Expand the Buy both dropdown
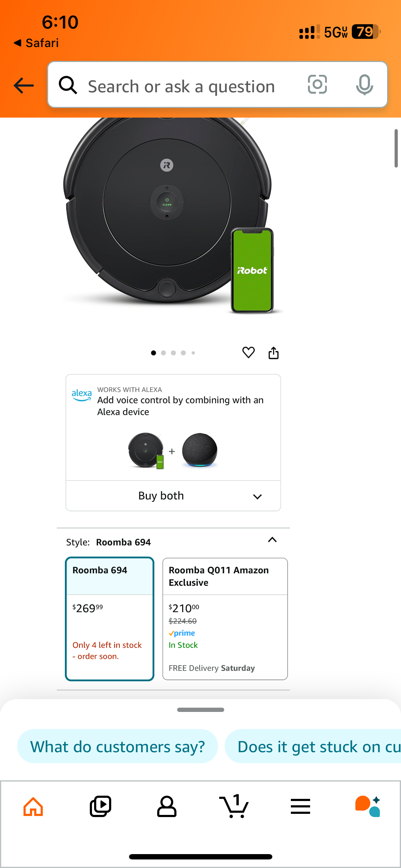The image size is (401, 868). click(173, 496)
